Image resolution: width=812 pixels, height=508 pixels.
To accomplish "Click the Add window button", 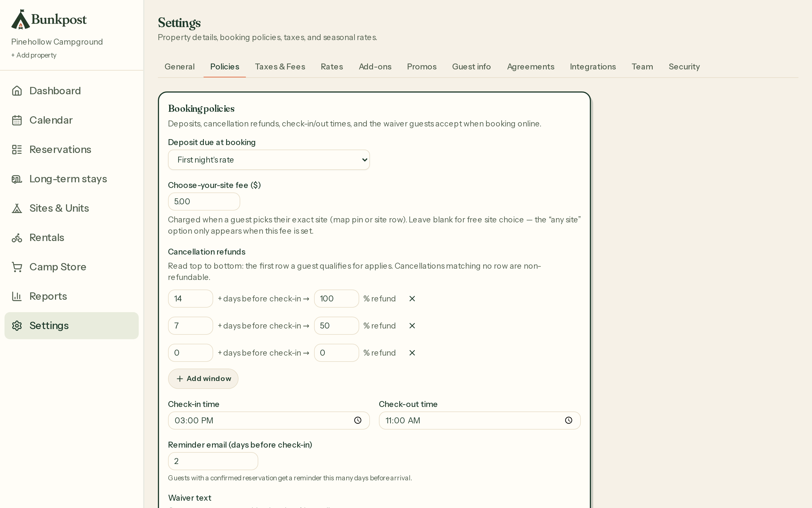I will [203, 379].
